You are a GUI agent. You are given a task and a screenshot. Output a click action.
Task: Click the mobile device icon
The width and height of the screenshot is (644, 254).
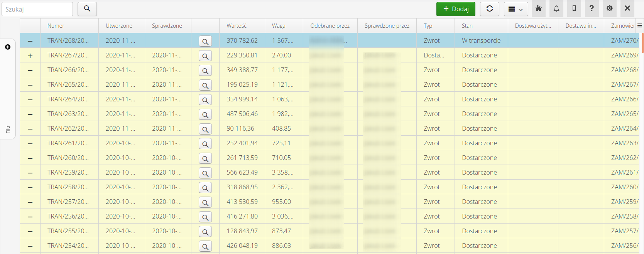(x=574, y=8)
